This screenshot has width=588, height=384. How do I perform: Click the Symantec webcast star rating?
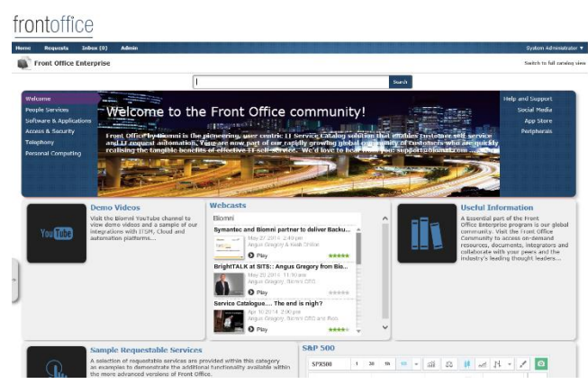pyautogui.click(x=339, y=255)
